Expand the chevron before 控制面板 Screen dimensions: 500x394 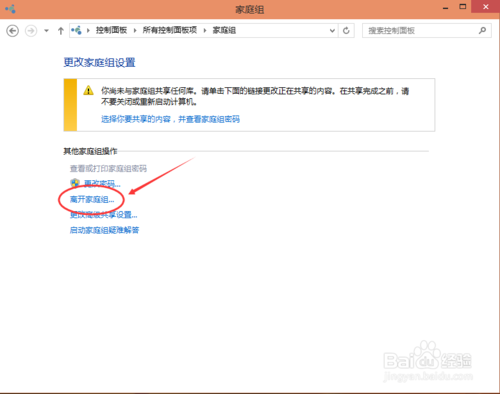(88, 31)
